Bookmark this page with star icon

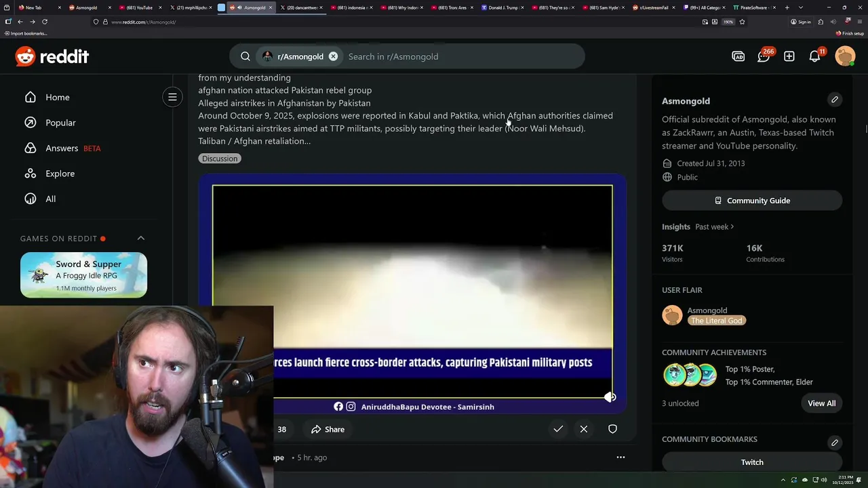[742, 22]
